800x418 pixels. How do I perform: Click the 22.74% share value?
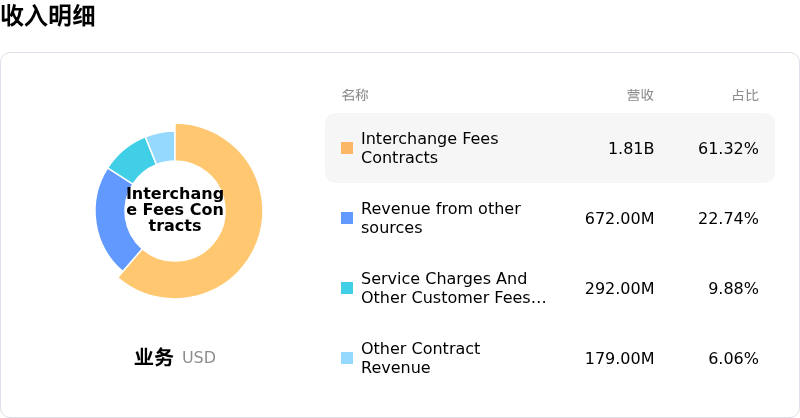(728, 218)
